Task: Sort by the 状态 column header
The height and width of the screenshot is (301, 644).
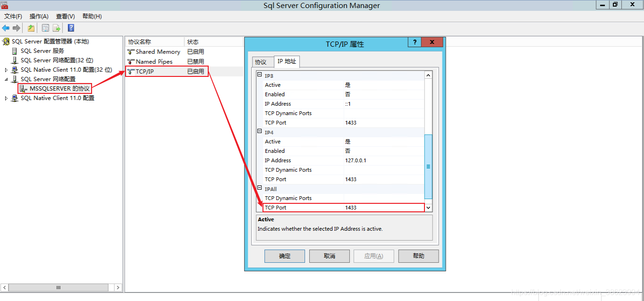Action: [213, 42]
